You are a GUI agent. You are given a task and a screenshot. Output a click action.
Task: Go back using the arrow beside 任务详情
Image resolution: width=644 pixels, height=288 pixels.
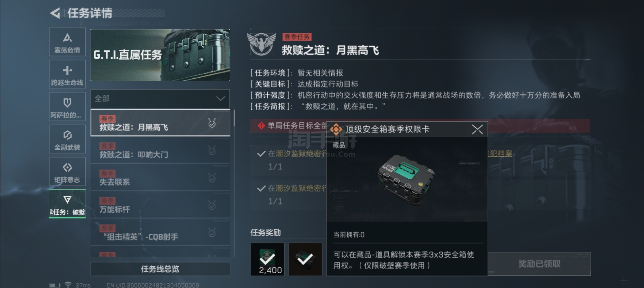[x=55, y=13]
